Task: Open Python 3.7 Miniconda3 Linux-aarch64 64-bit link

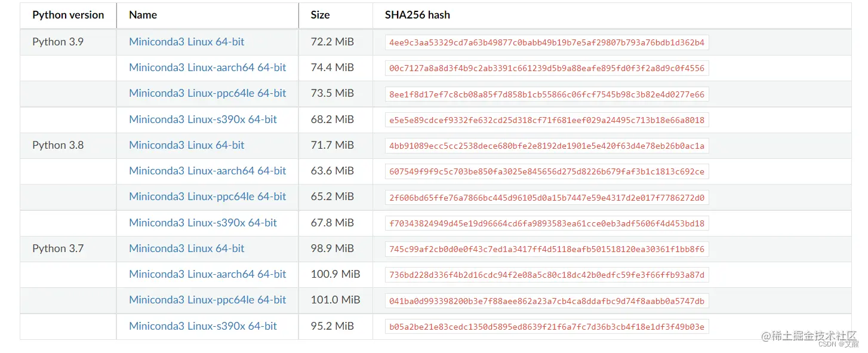Action: coord(207,274)
